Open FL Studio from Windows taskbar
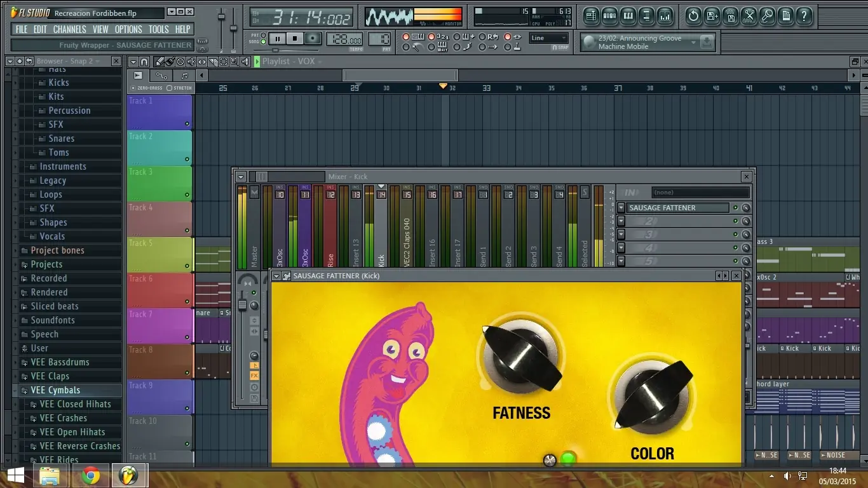The height and width of the screenshot is (488, 868). point(130,475)
